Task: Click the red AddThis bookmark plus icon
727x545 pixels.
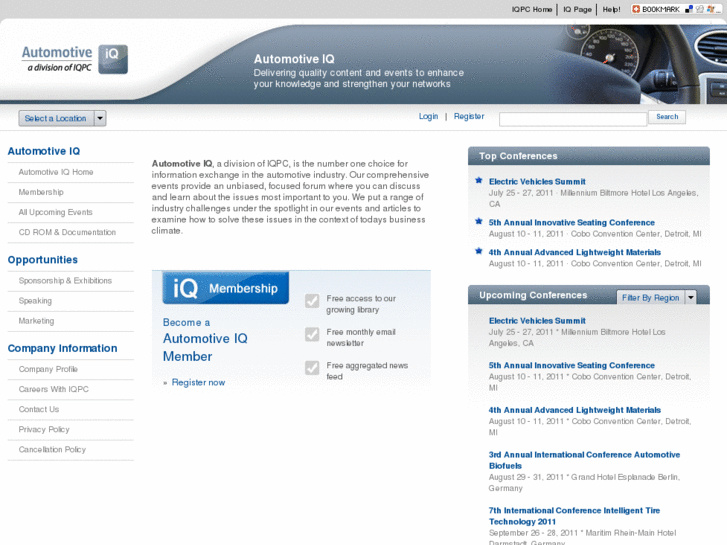Action: pyautogui.click(x=636, y=9)
